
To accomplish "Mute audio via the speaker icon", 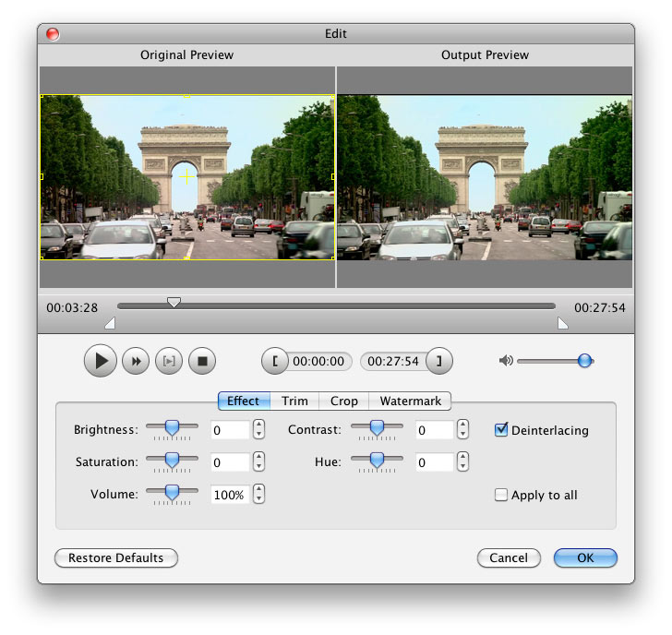I will tap(506, 361).
